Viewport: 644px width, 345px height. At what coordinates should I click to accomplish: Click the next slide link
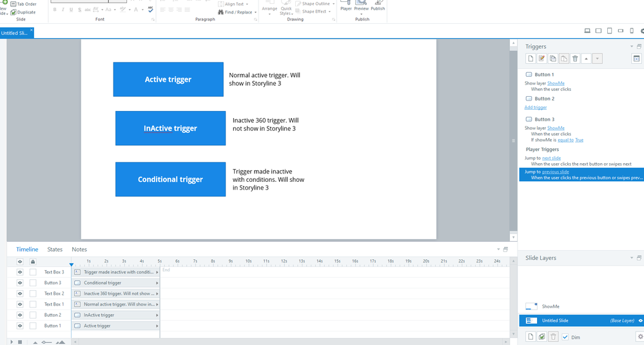551,158
